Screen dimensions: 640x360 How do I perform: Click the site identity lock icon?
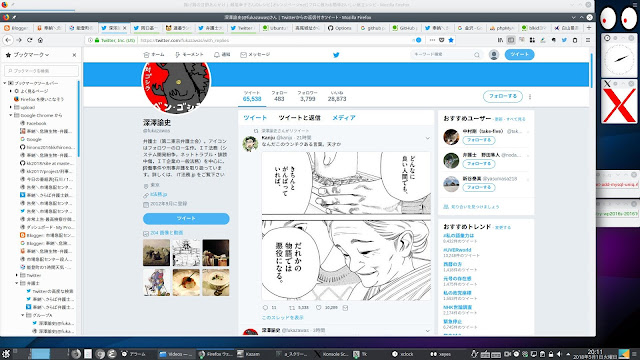(x=97, y=40)
